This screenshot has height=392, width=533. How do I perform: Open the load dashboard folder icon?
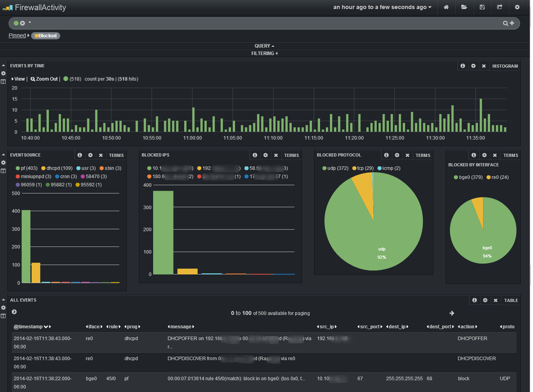point(464,7)
